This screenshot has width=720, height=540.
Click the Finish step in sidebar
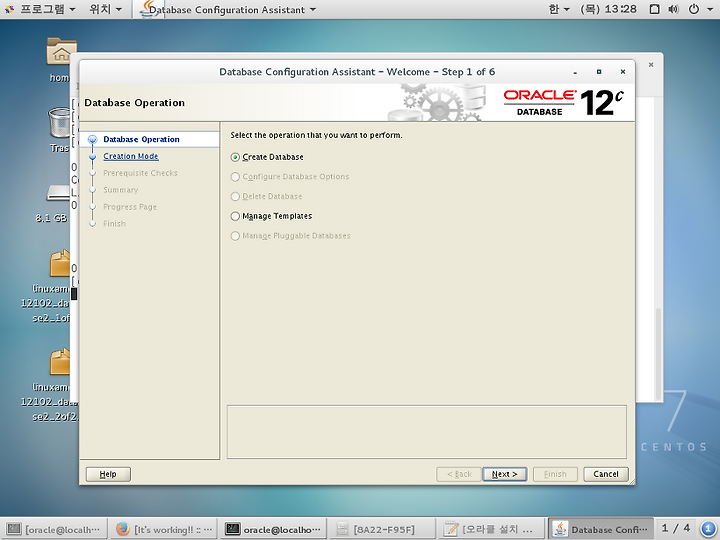114,224
